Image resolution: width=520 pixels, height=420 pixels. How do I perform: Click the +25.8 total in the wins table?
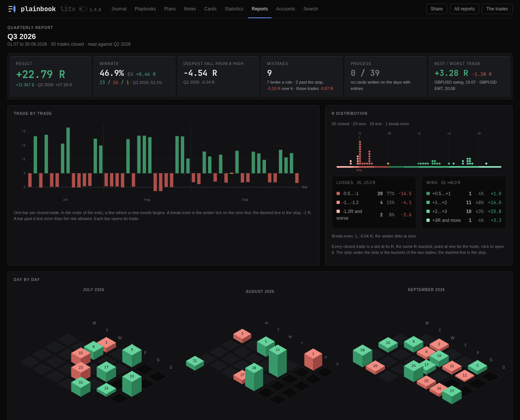pos(495,211)
